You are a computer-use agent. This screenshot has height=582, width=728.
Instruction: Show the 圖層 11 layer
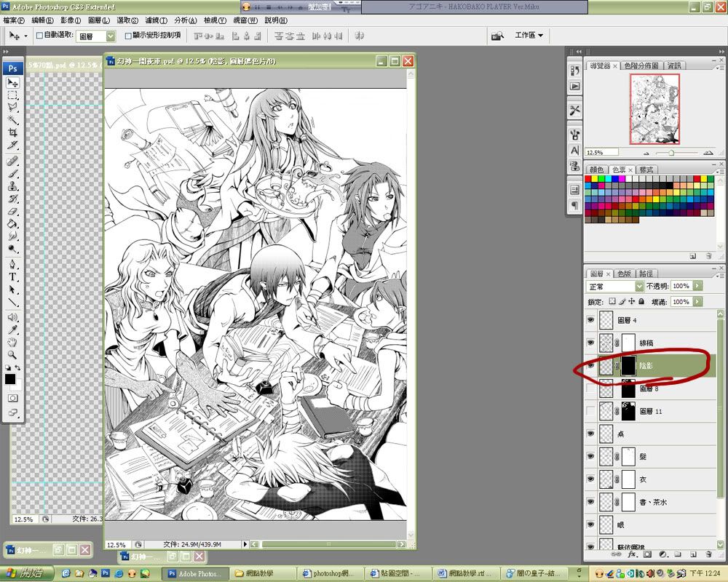(590, 411)
